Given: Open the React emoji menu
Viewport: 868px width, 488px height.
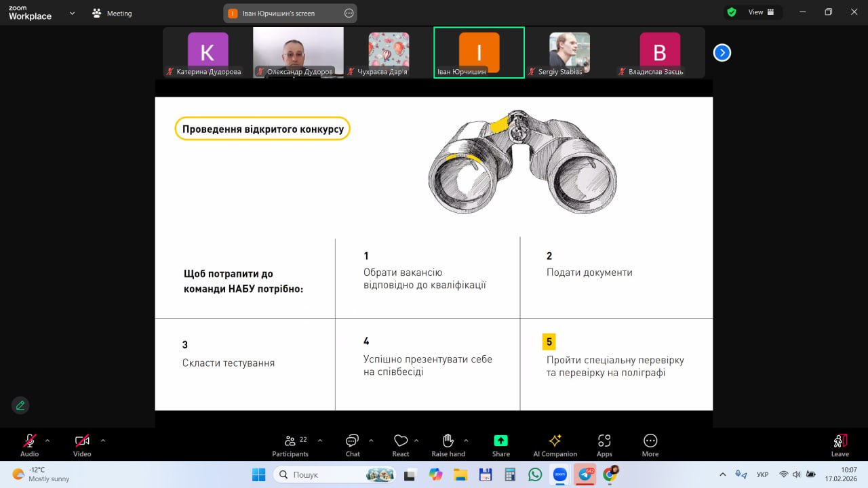Looking at the screenshot, I should 400,445.
